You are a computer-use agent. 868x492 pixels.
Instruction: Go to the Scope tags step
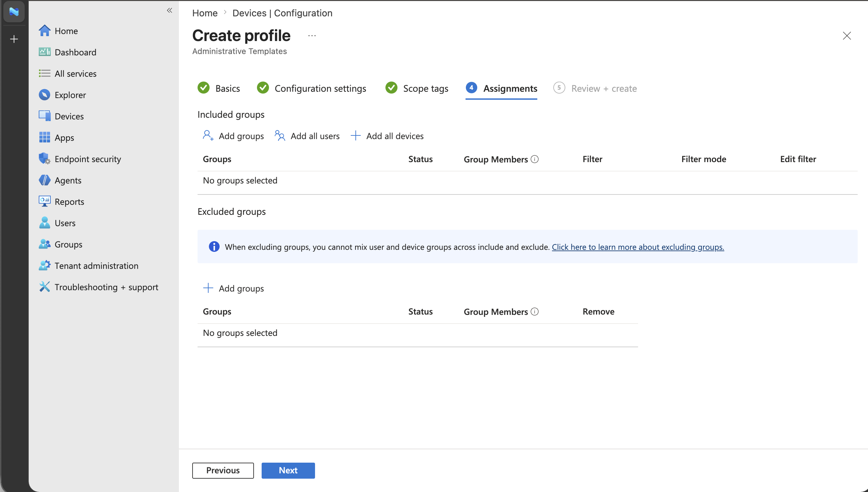416,88
